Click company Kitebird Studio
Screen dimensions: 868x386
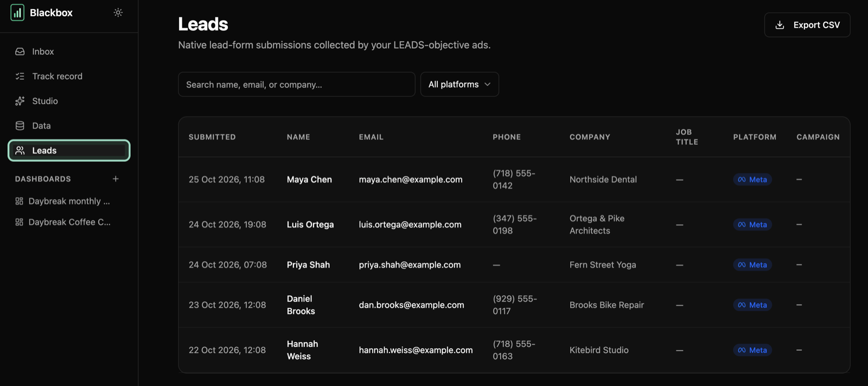(x=599, y=350)
